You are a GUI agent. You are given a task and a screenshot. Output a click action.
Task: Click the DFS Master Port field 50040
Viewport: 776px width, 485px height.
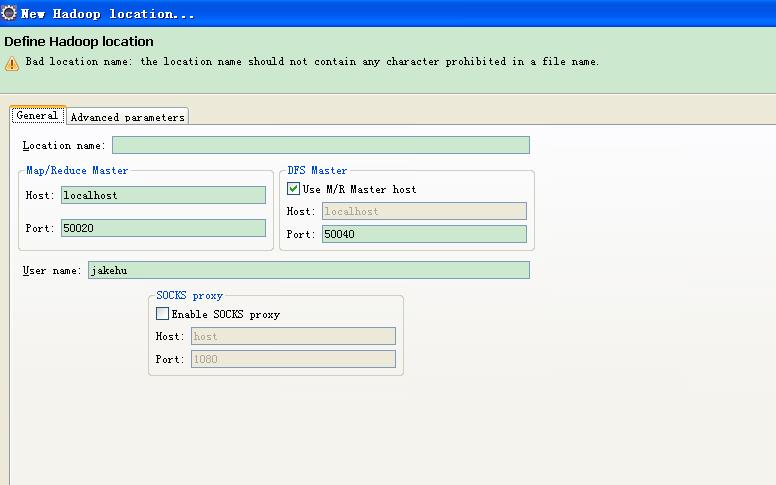tap(424, 234)
